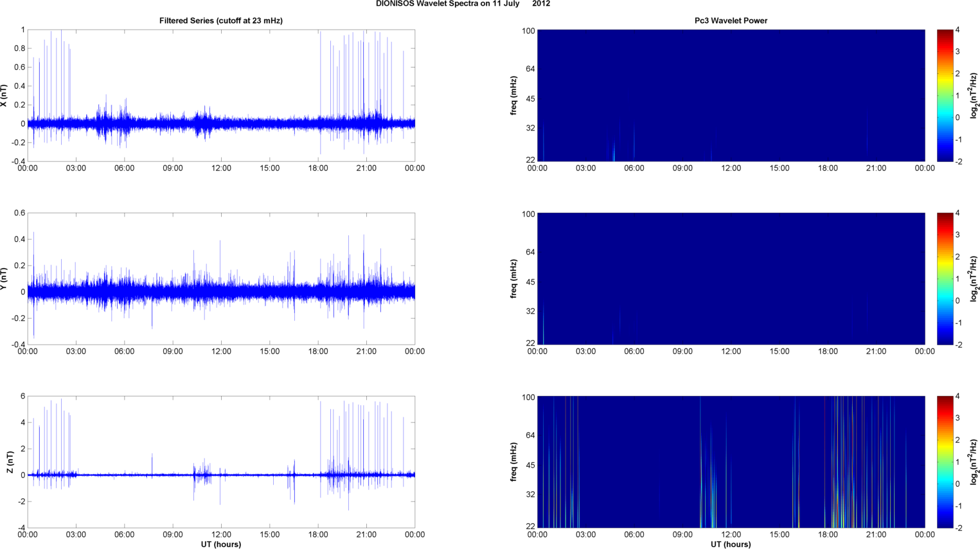
Task: Click inside the X component filtered series plot
Action: [221, 96]
